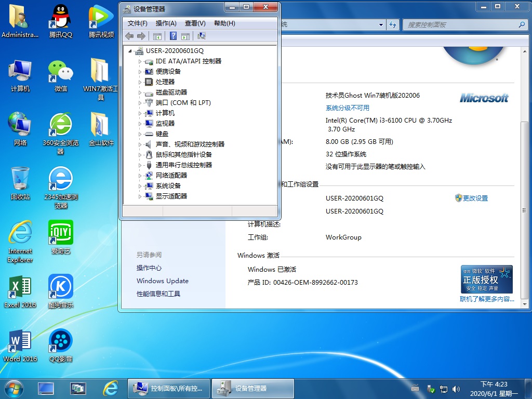The image size is (532, 399).
Task: Select the 系统设备 tree item
Action: coord(168,186)
